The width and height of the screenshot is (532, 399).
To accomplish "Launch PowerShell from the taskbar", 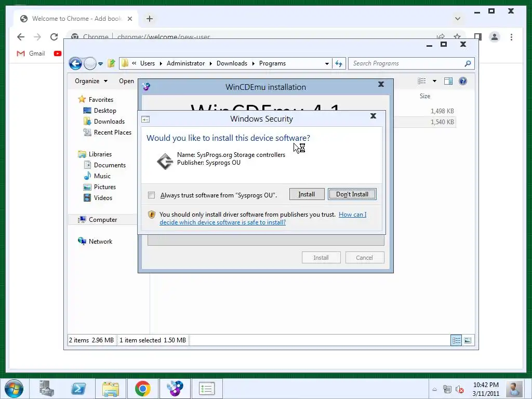I will point(78,389).
